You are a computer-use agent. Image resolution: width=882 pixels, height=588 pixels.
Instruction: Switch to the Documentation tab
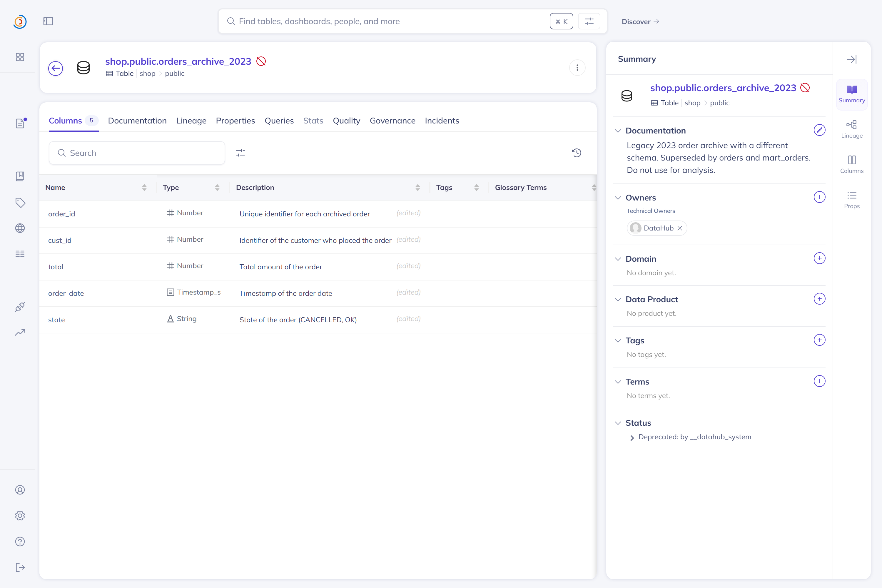point(137,121)
